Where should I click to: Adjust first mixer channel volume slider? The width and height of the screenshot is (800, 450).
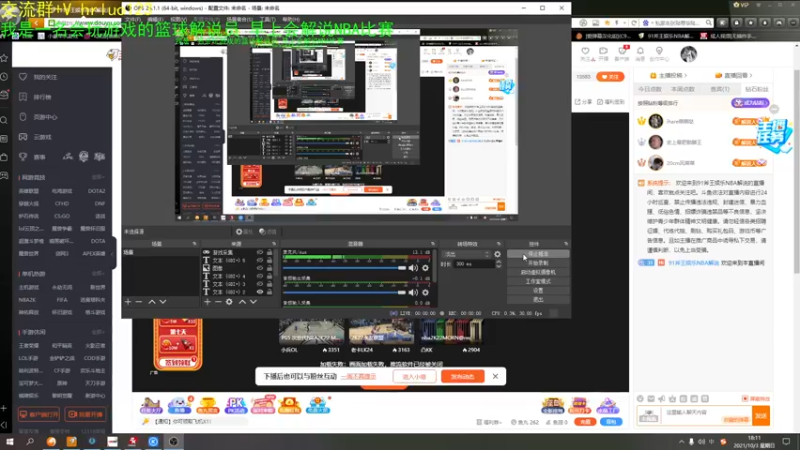coord(344,268)
